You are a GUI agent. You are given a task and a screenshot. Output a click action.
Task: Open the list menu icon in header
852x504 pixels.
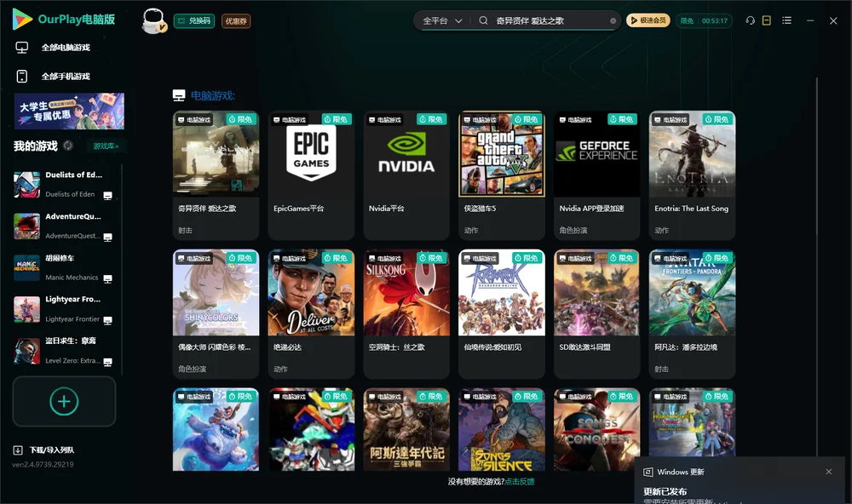pyautogui.click(x=786, y=20)
